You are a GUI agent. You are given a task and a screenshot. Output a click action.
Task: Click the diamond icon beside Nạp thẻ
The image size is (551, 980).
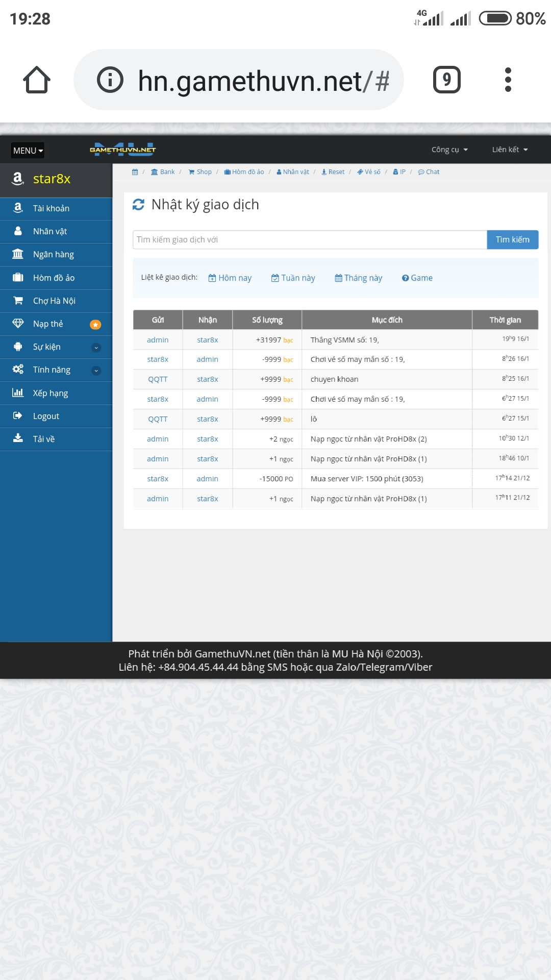click(18, 323)
